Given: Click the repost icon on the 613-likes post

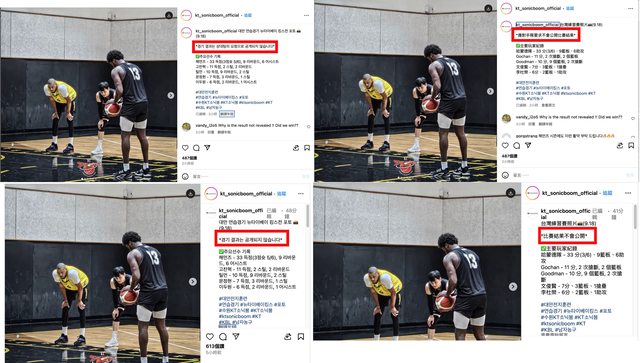Looking at the screenshot, I should point(288,336).
